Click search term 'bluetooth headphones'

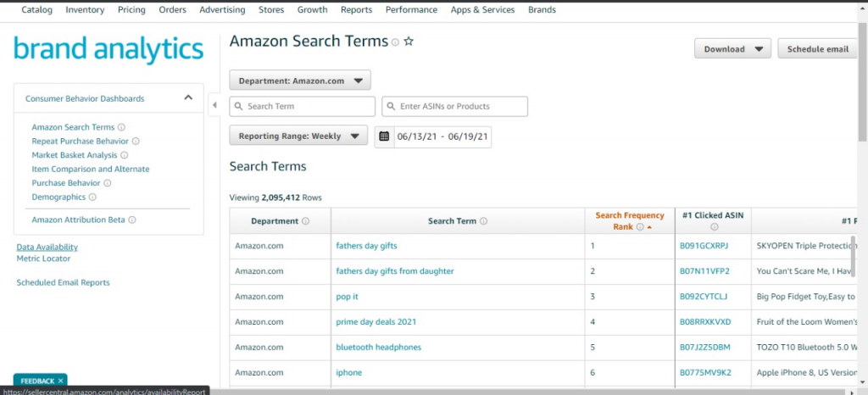379,348
